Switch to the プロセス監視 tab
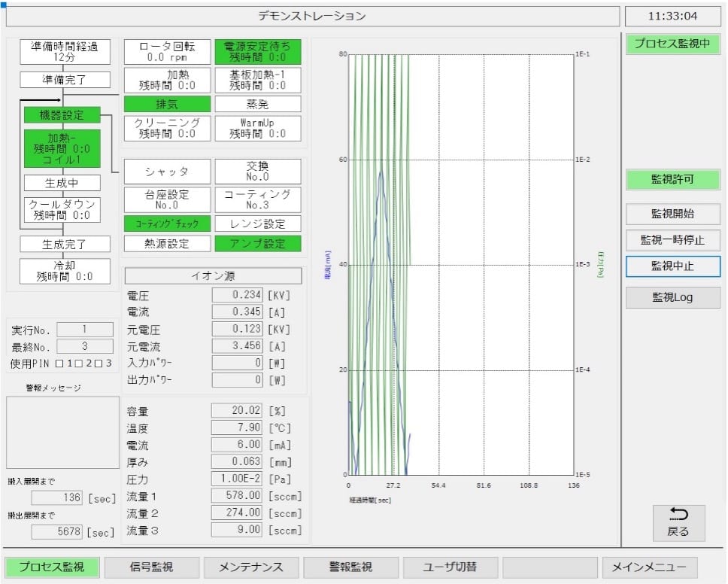Screen dimensions: 728x584 [x=52, y=567]
